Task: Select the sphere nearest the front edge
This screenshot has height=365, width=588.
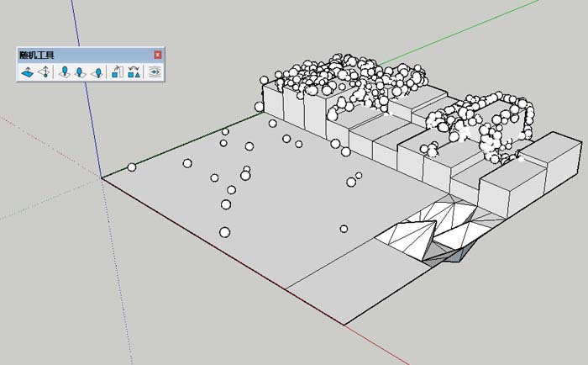Action: click(x=224, y=232)
